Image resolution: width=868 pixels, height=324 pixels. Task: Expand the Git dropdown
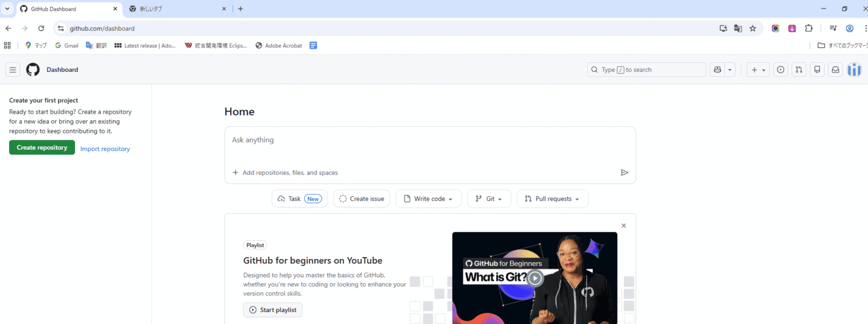489,198
